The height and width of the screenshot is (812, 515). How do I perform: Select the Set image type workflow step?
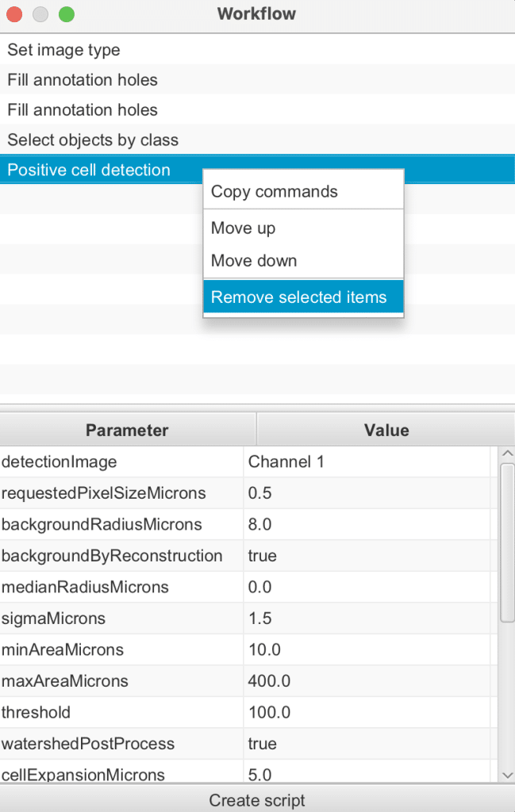63,50
